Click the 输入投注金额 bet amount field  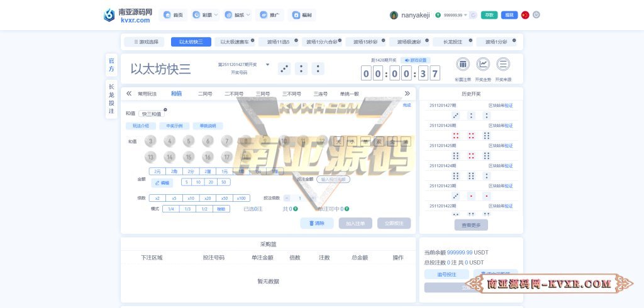(333, 179)
